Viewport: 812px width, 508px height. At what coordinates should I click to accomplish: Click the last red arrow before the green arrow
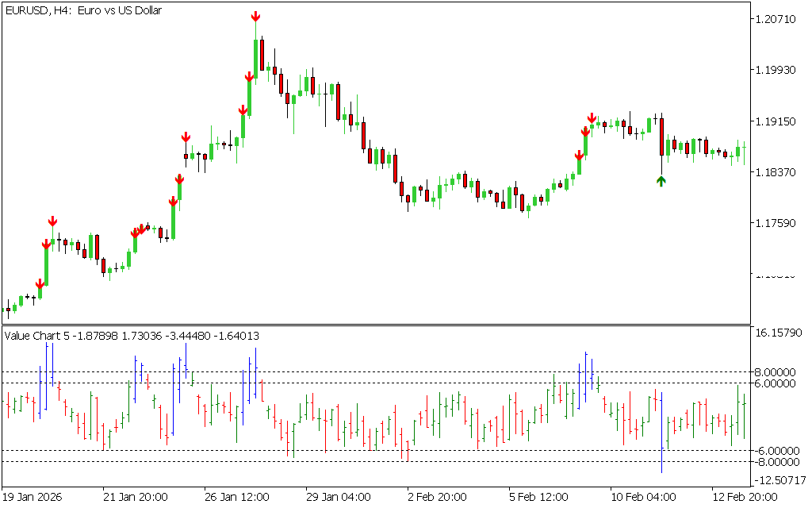[592, 118]
